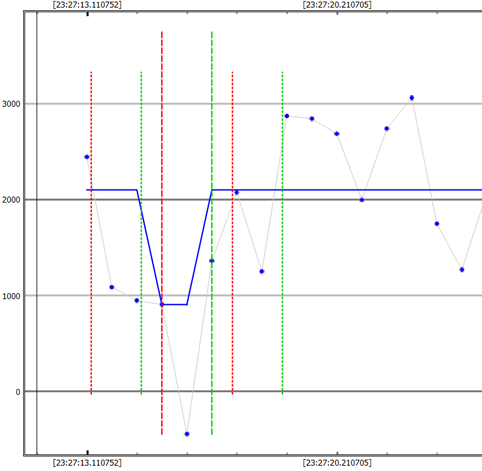Click bottom timestamp 23:27:13.110752

click(x=87, y=463)
